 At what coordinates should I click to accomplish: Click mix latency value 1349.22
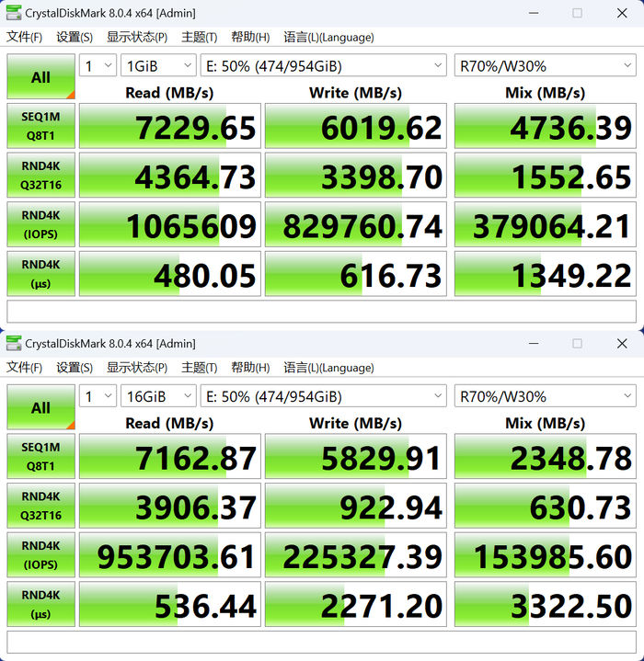click(546, 274)
